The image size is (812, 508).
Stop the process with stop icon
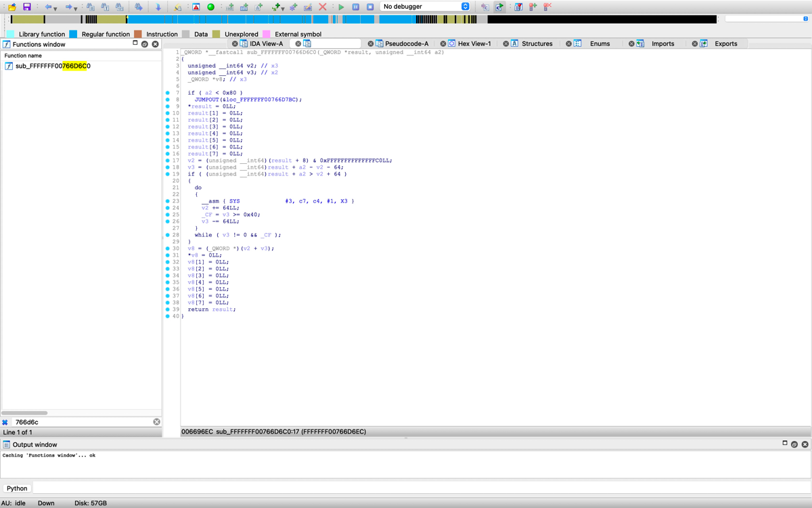370,7
